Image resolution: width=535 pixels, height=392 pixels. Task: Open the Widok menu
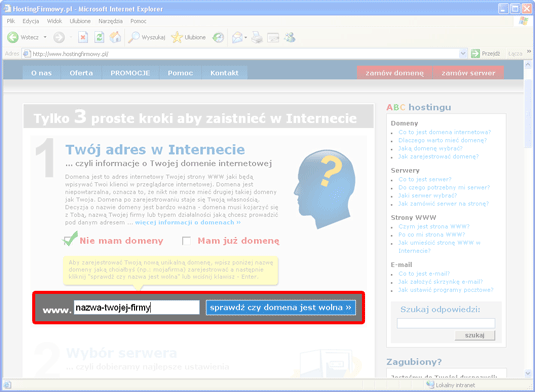[55, 21]
